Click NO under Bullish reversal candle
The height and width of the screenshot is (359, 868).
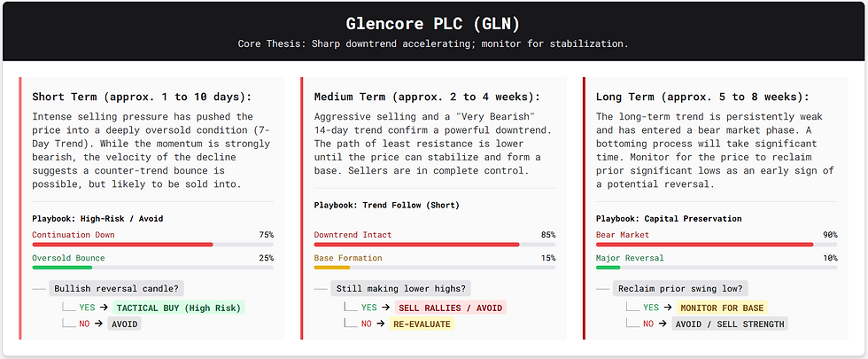pos(84,324)
